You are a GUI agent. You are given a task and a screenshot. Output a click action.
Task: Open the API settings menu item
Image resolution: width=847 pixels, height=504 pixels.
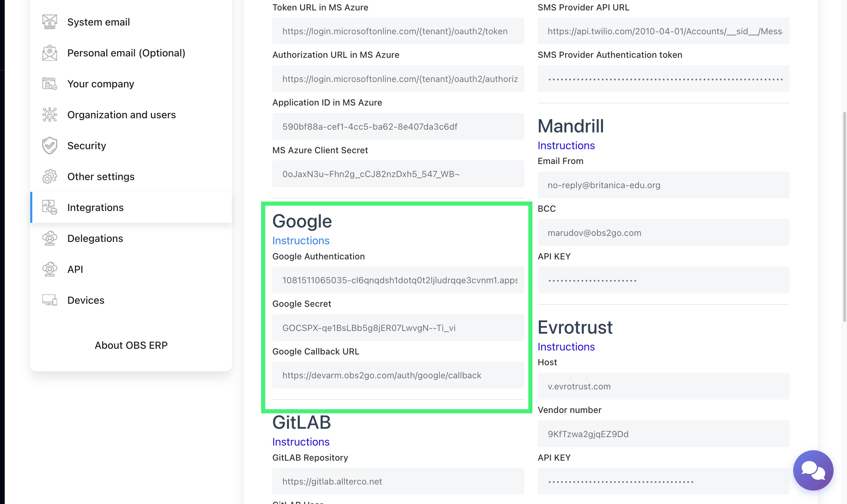click(75, 269)
